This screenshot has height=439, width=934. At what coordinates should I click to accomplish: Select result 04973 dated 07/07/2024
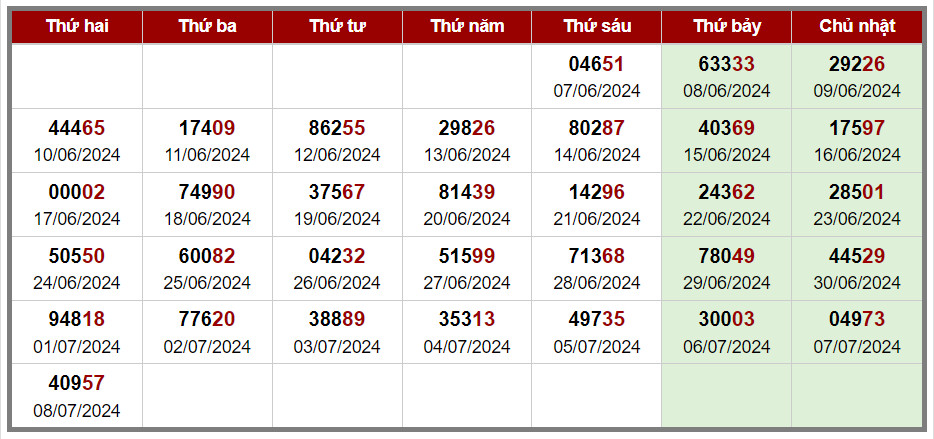tap(857, 332)
